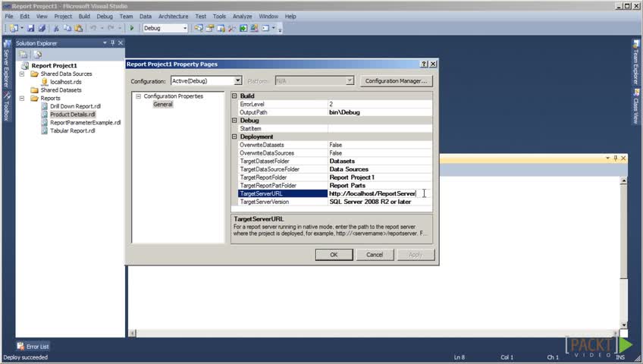Select the OverwriteDatasets property row
643x364 pixels.
[335, 145]
